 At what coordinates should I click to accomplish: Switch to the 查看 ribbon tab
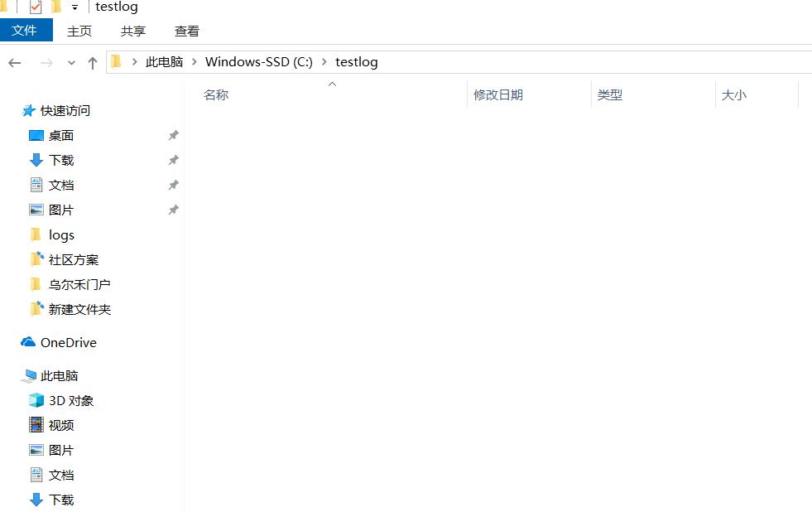click(187, 31)
